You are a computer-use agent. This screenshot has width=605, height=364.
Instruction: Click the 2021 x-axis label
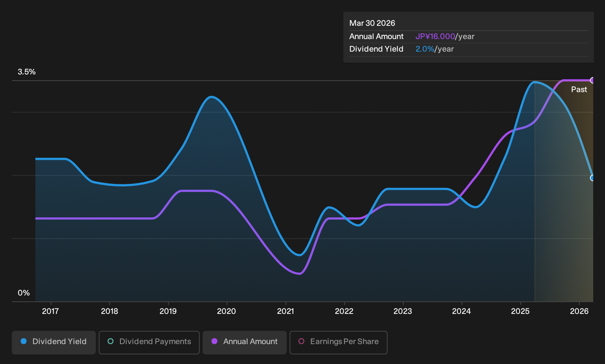(x=286, y=311)
